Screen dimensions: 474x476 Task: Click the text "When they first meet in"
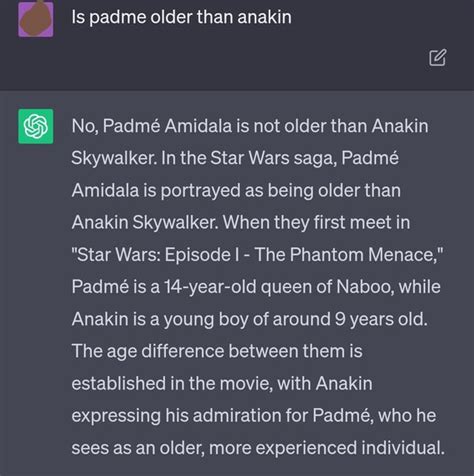[316, 222]
